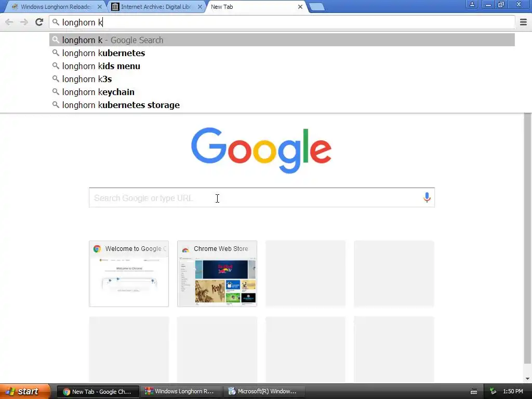Pick the 'longhorn keychain' suggestion
This screenshot has width=532, height=399.
[x=282, y=92]
